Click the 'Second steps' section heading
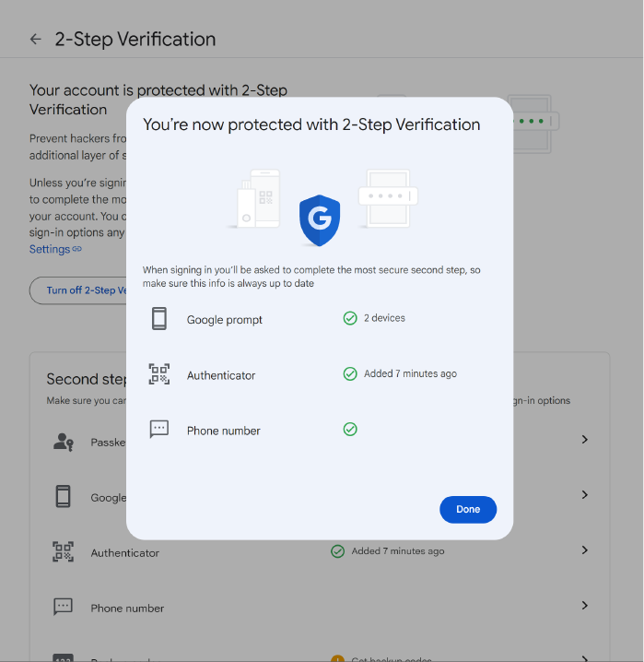Image resolution: width=644 pixels, height=662 pixels. click(x=86, y=379)
